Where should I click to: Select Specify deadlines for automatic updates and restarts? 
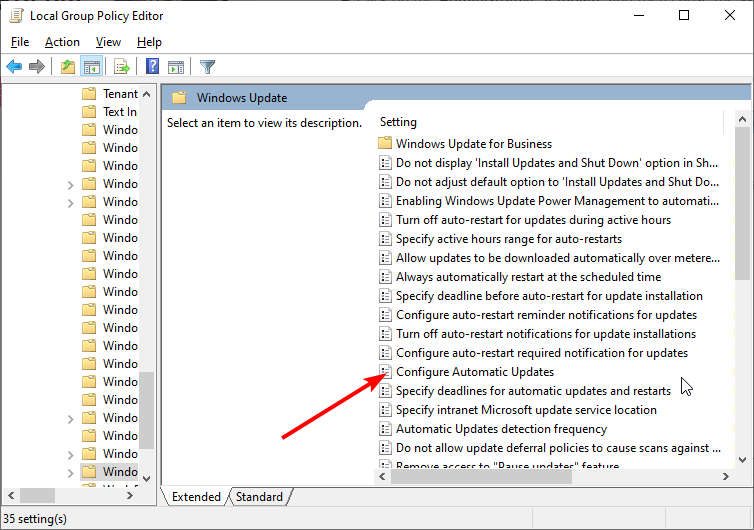coord(533,391)
